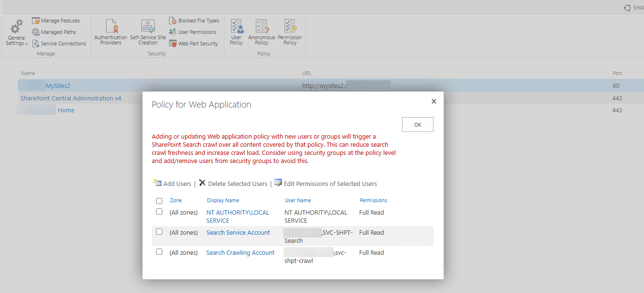The image size is (644, 293).
Task: Click Blocked File Types label
Action: coord(199,21)
